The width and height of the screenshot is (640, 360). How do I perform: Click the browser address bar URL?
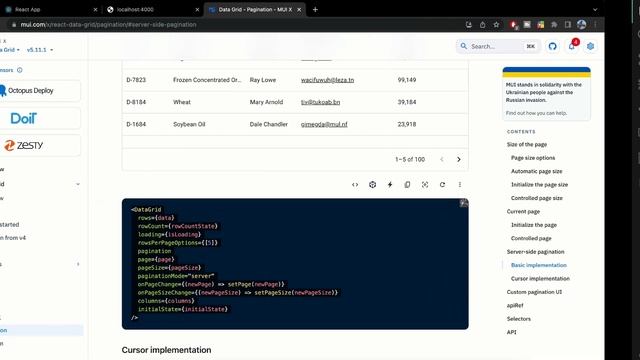pyautogui.click(x=109, y=24)
